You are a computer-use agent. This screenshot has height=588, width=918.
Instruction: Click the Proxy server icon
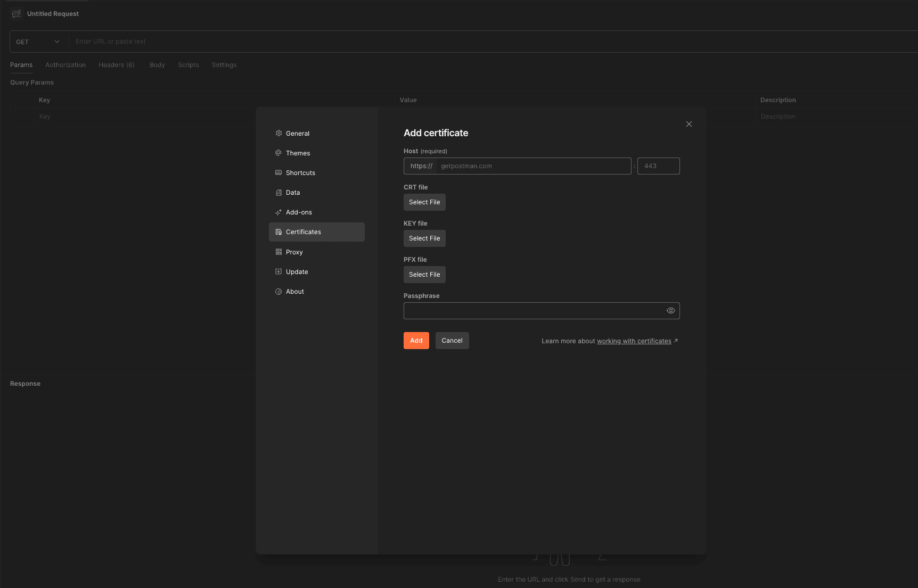278,252
